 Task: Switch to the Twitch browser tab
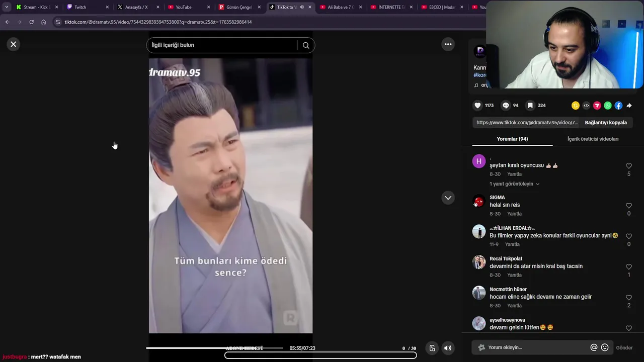(87, 7)
